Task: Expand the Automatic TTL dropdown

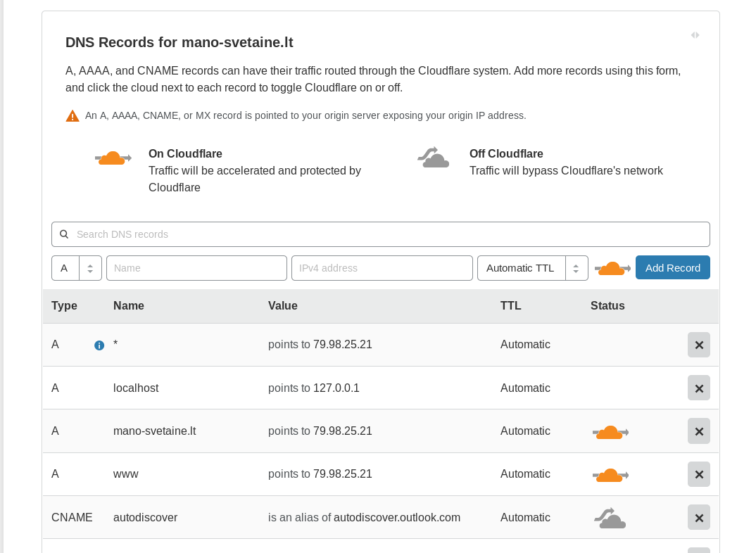Action: [532, 268]
